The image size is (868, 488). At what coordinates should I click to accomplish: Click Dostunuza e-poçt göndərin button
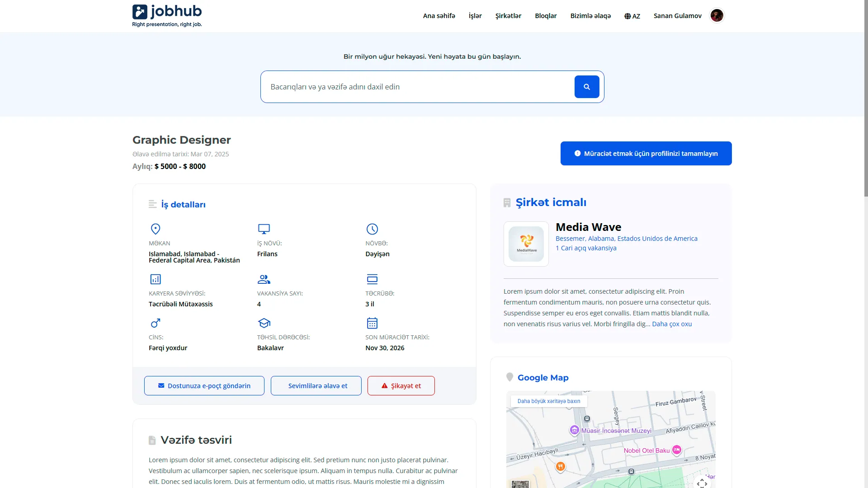pos(204,386)
